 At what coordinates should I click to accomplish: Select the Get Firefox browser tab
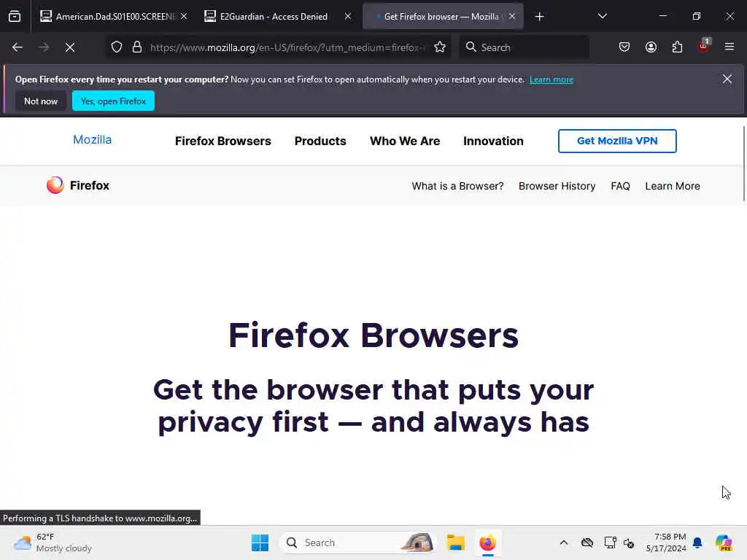(443, 17)
